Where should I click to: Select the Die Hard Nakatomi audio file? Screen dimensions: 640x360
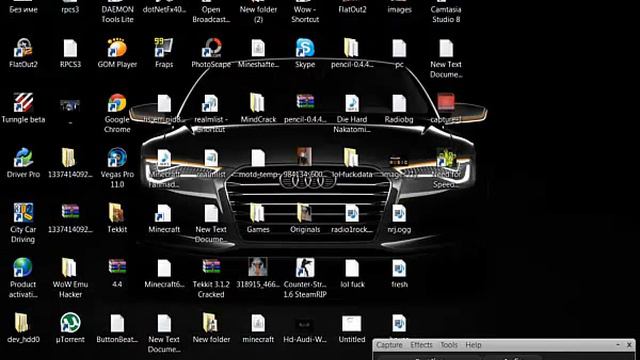point(351,103)
